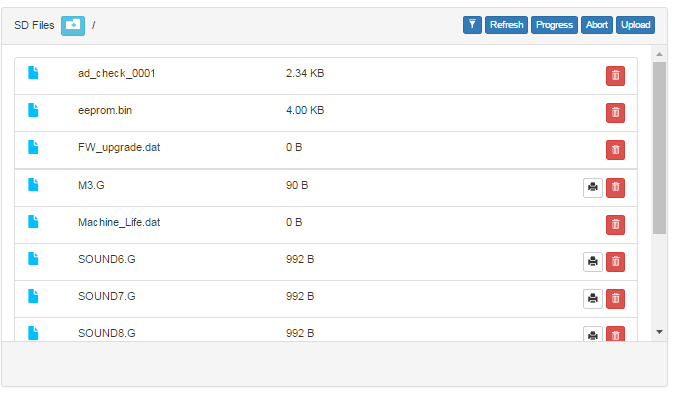This screenshot has width=688, height=400.
Task: Delete the ad_check_0001 file
Action: pos(615,76)
